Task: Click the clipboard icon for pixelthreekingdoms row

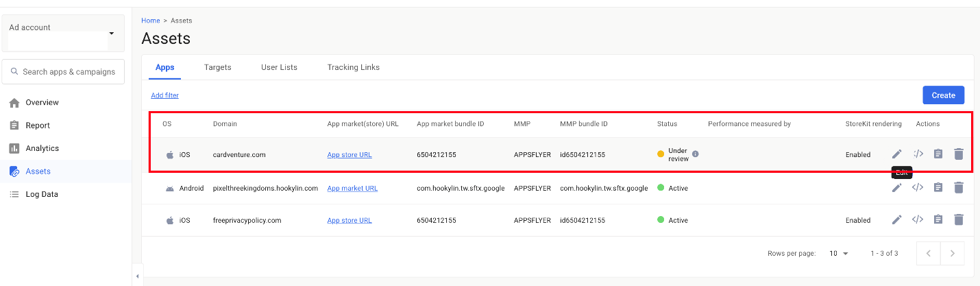Action: coord(938,187)
